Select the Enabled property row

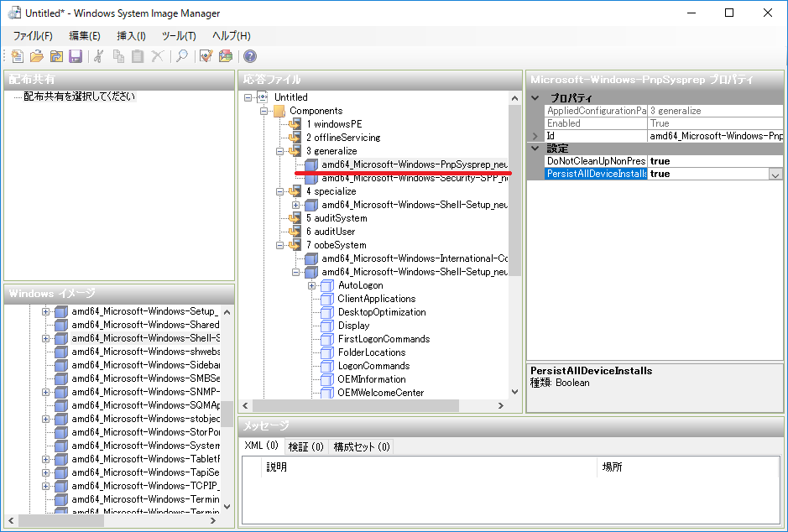tap(665, 123)
